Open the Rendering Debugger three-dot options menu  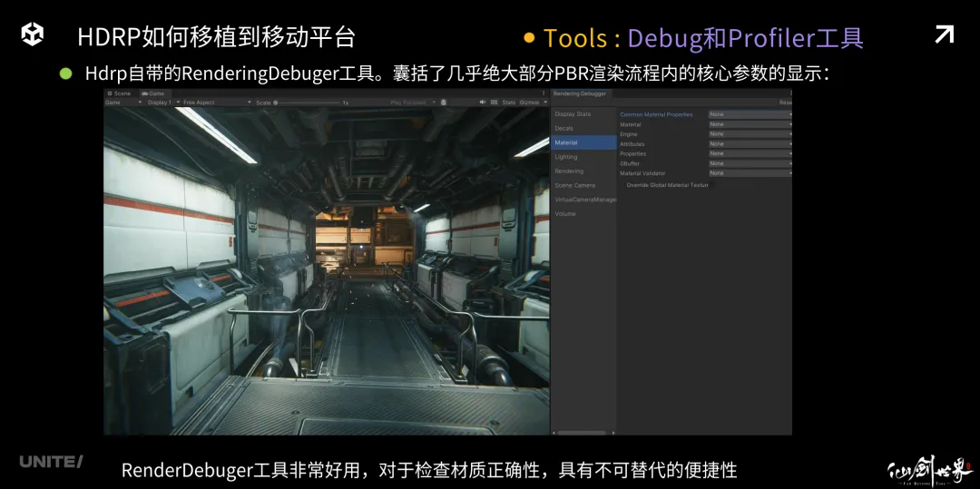coord(790,93)
